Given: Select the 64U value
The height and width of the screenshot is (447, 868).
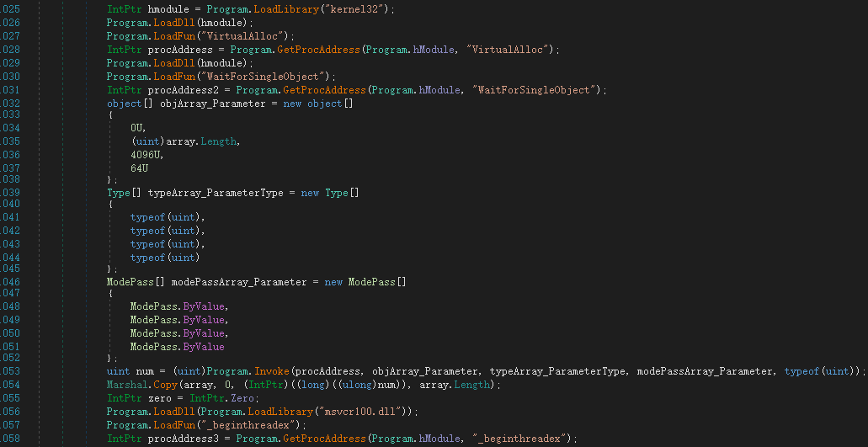Looking at the screenshot, I should pos(139,168).
